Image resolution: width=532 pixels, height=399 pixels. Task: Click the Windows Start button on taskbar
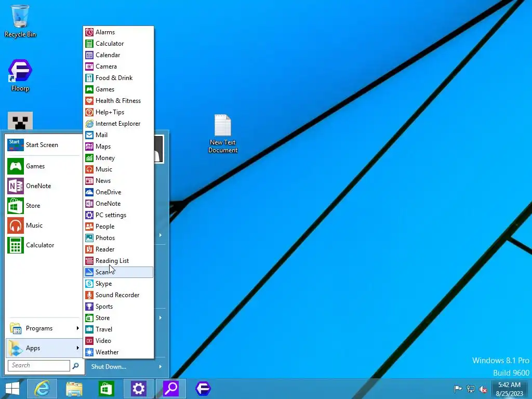pos(12,389)
